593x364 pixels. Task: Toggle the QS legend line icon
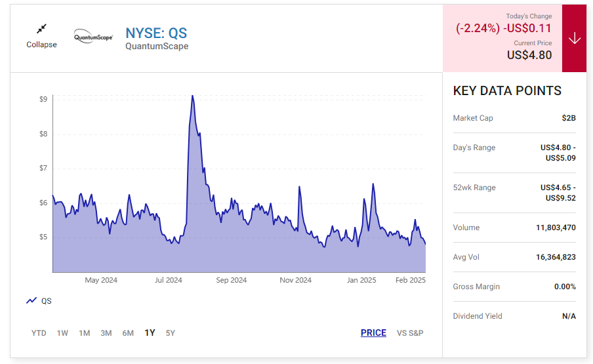(x=31, y=300)
